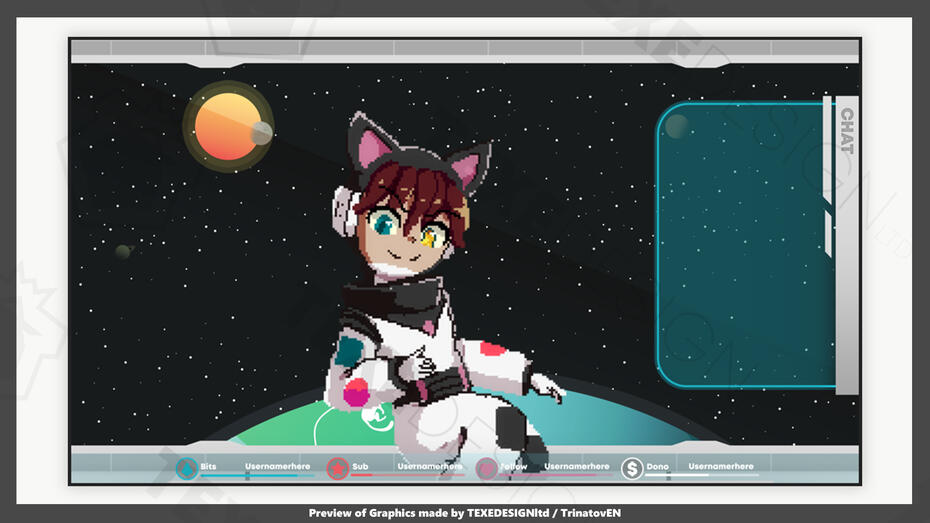Click the grey top frame bar
This screenshot has height=523, width=930.
[465, 48]
